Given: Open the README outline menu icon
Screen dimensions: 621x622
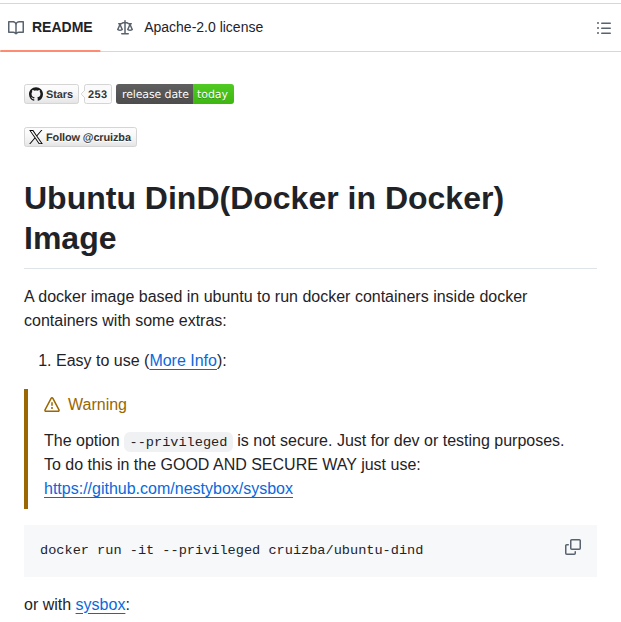Looking at the screenshot, I should click(604, 28).
